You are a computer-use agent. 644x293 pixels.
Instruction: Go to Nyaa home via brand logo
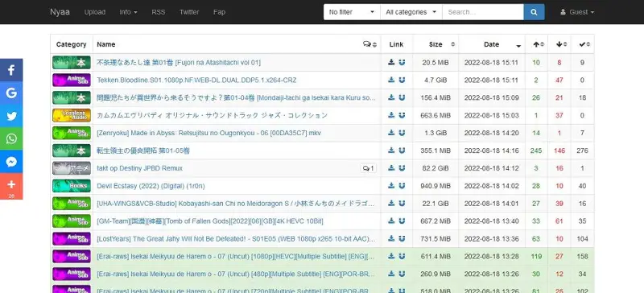[x=60, y=12]
